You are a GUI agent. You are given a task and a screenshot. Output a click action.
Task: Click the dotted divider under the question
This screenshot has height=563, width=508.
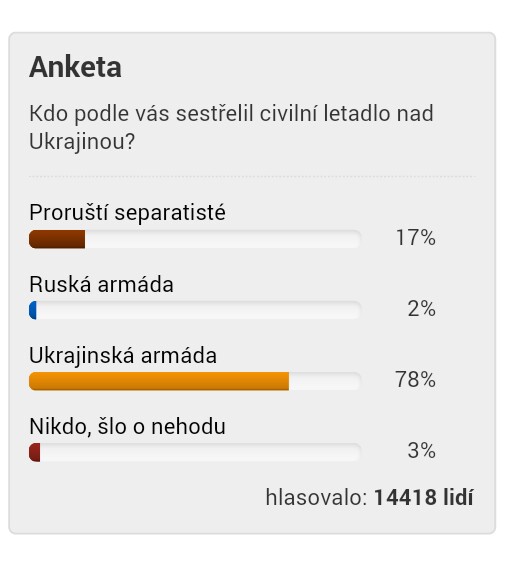[x=252, y=177]
